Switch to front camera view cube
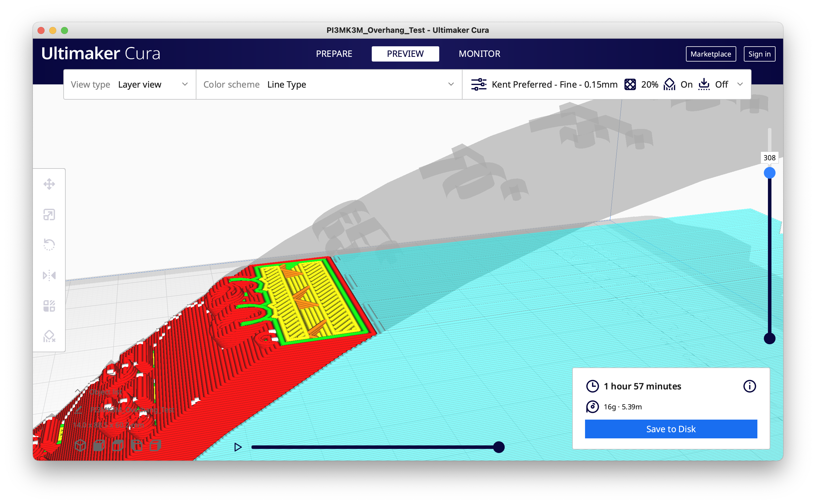This screenshot has height=504, width=816. pyautogui.click(x=99, y=445)
